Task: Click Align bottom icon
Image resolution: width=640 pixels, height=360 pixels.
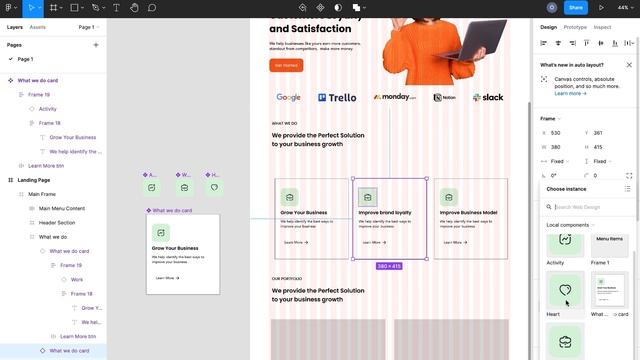Action: 615,43
